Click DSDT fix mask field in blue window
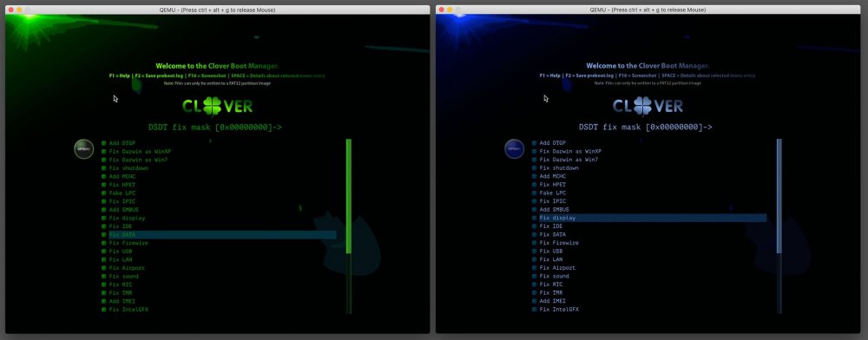 tap(646, 127)
